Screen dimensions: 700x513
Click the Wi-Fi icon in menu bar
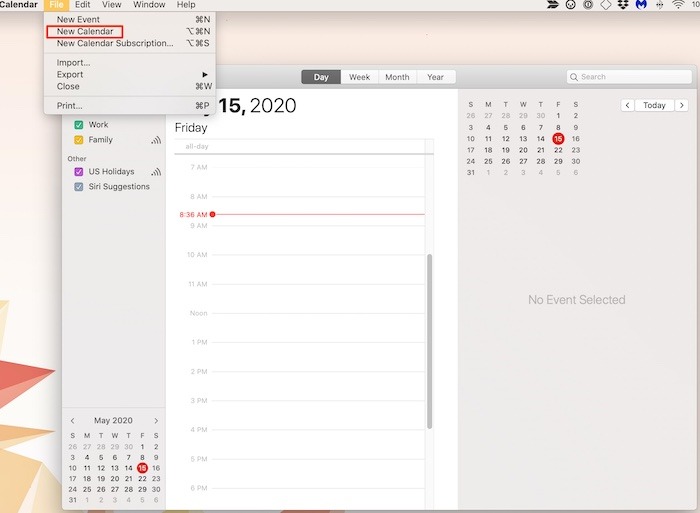[x=678, y=4]
